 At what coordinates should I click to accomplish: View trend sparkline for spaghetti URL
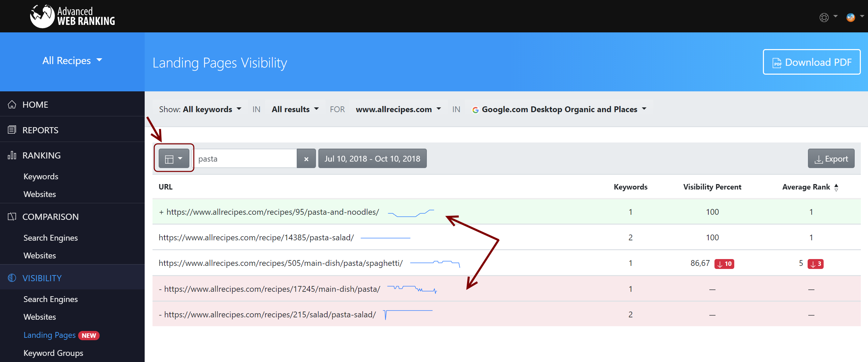(435, 263)
